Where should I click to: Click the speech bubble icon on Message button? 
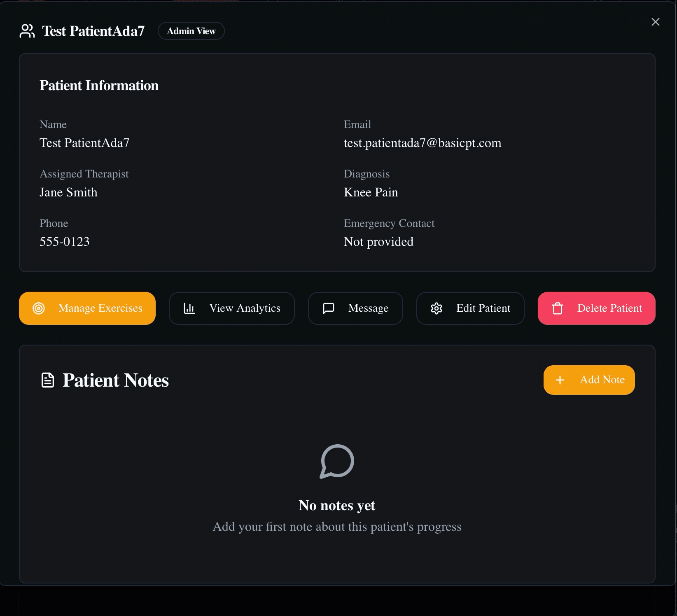pyautogui.click(x=328, y=308)
